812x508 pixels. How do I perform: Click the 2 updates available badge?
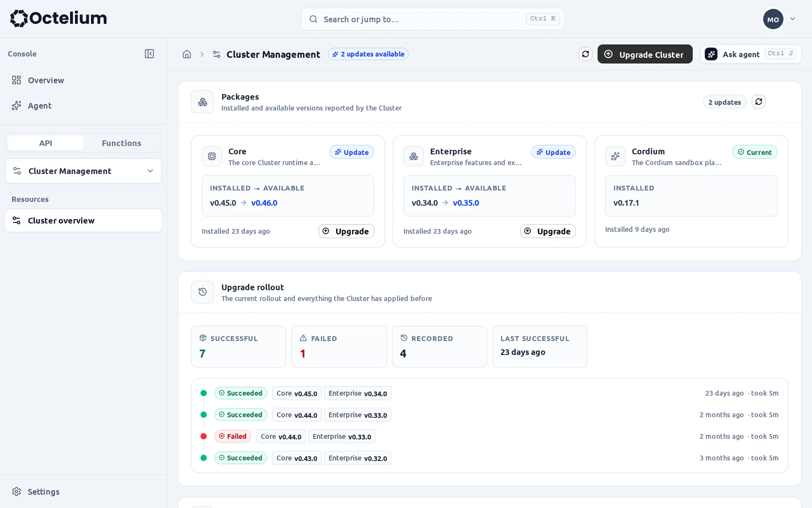(x=368, y=54)
